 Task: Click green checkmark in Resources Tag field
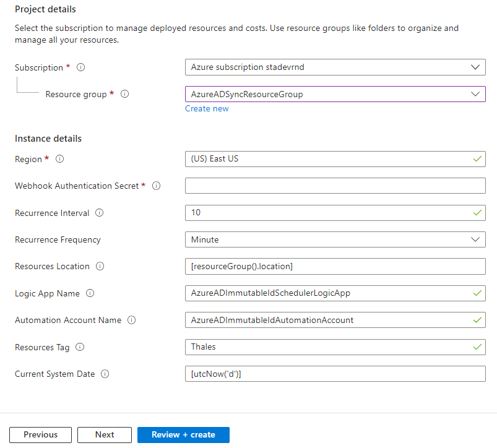tap(477, 347)
